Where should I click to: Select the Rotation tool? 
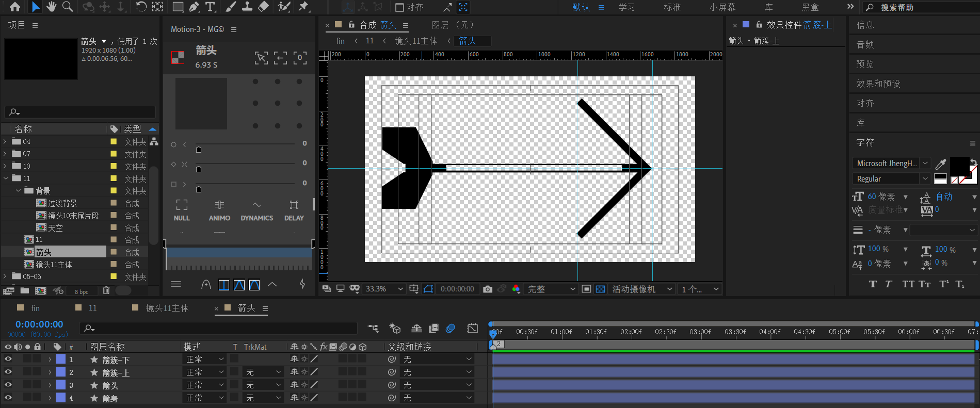click(141, 7)
